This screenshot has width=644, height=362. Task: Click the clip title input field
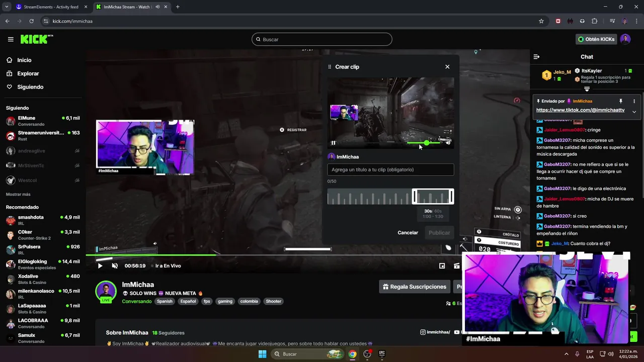pyautogui.click(x=390, y=169)
